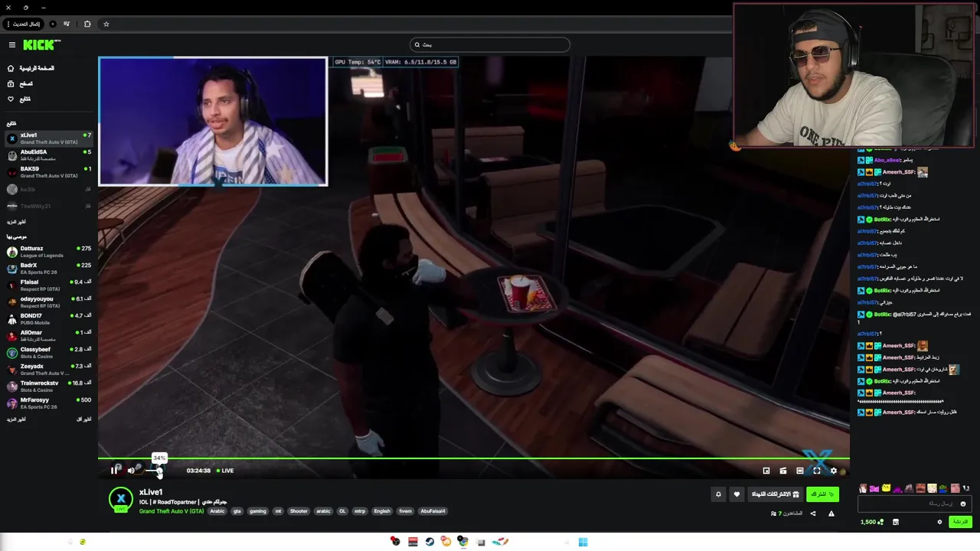Focus the top search box
The width and height of the screenshot is (980, 551).
(490, 44)
